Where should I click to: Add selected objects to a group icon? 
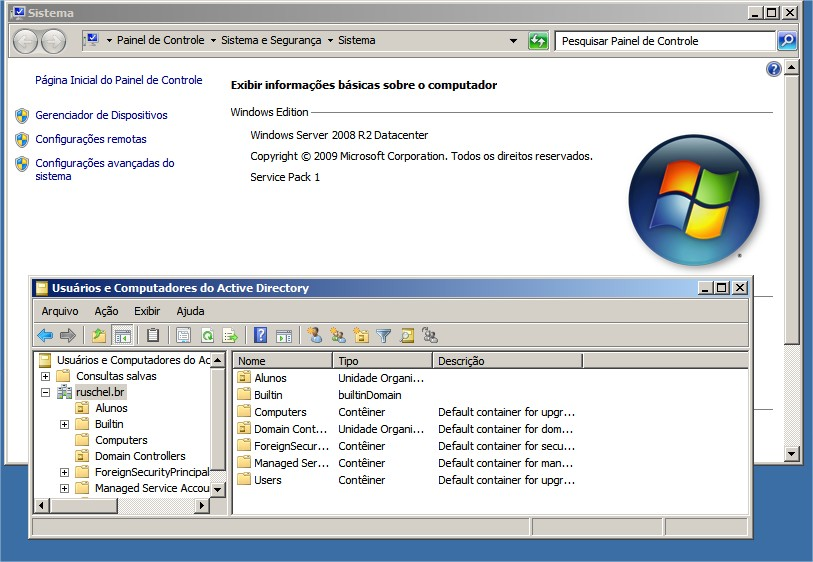[x=430, y=335]
